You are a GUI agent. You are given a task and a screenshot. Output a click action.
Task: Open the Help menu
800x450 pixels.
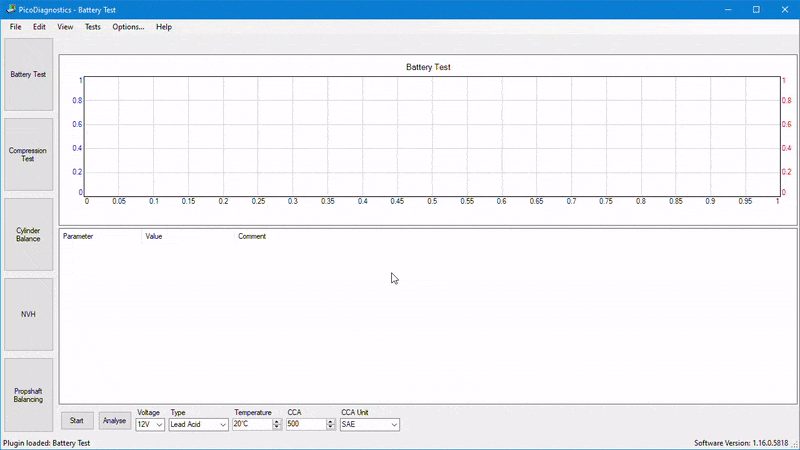[x=164, y=27]
